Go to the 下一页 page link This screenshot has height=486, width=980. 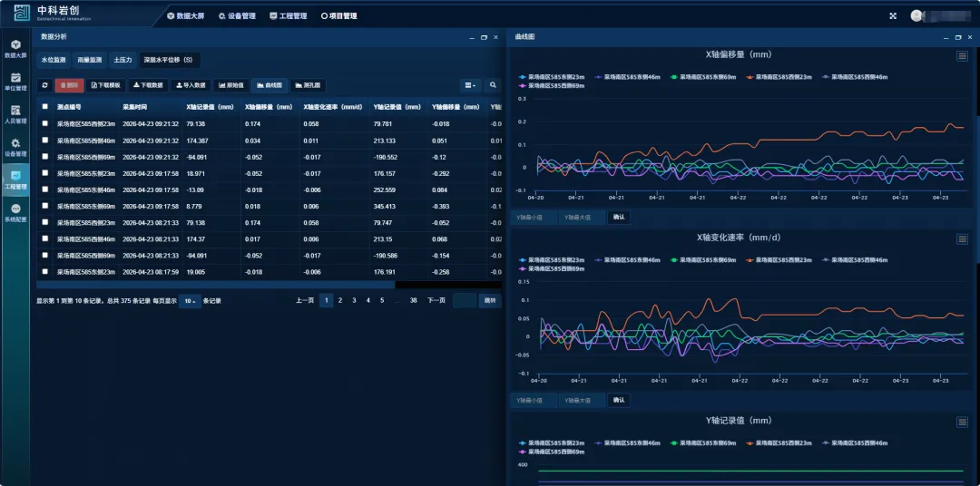tap(436, 300)
